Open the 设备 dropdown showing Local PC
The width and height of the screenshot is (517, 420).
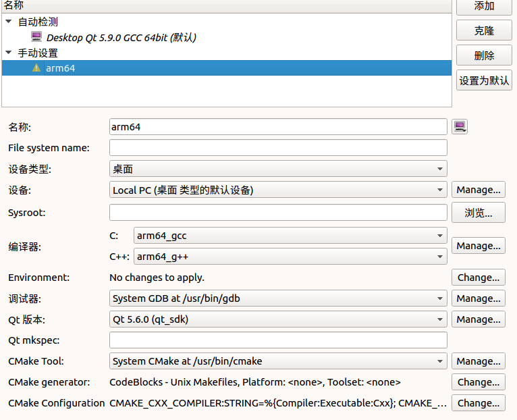pos(278,190)
